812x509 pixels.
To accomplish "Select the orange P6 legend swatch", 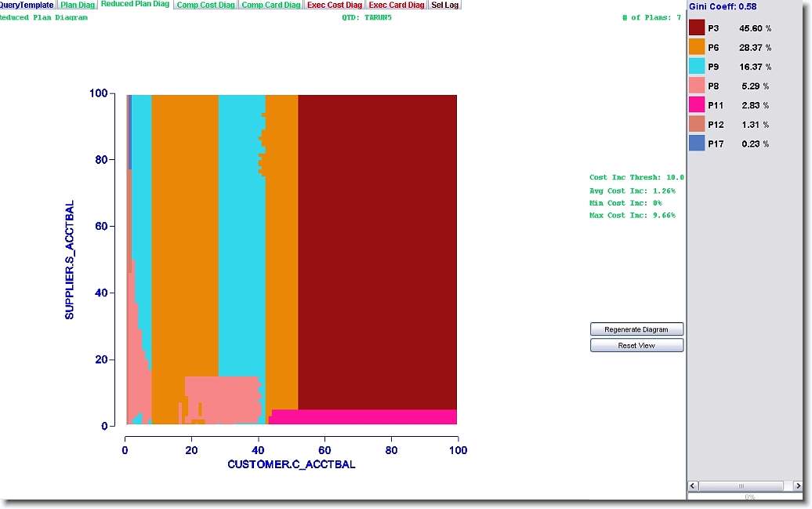I will point(697,47).
